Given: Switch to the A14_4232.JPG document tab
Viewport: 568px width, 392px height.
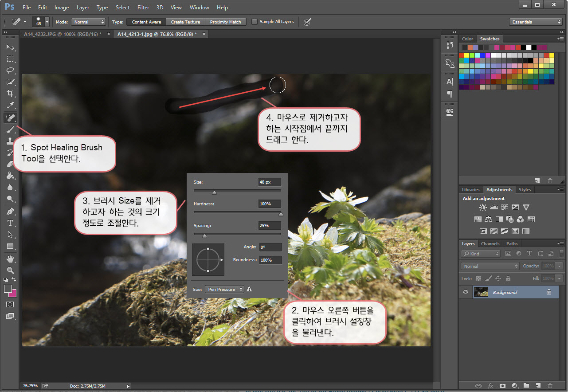Looking at the screenshot, I should tap(66, 34).
